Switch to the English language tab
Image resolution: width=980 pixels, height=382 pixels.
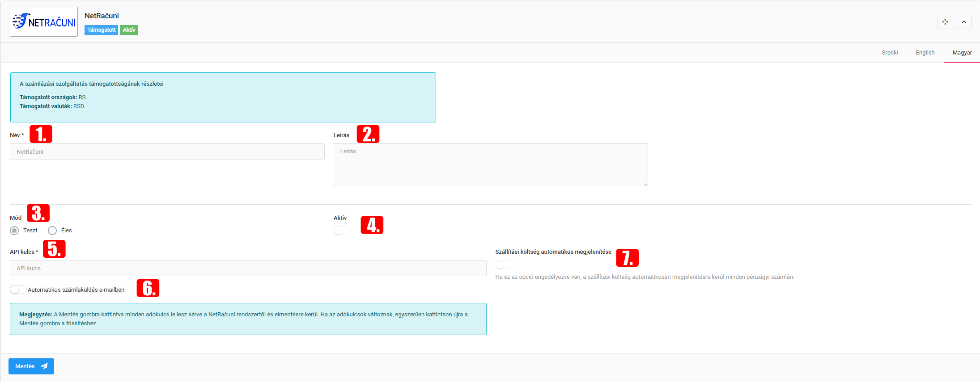tap(925, 53)
